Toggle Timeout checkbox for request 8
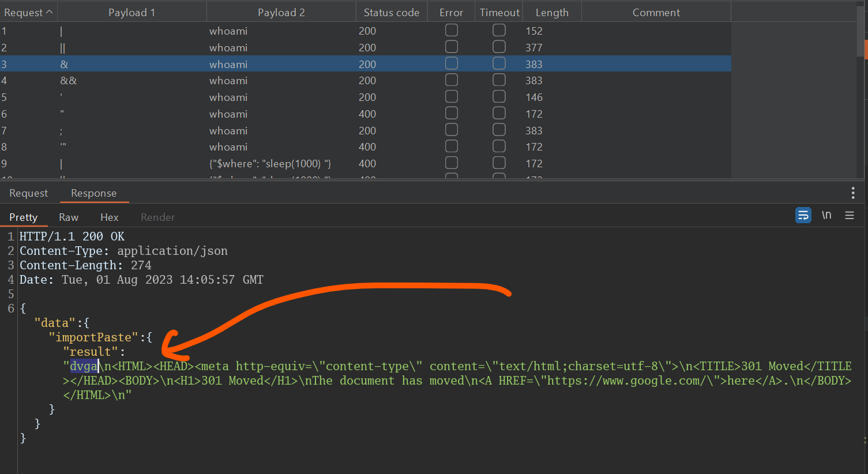This screenshot has width=868, height=474. tap(499, 146)
